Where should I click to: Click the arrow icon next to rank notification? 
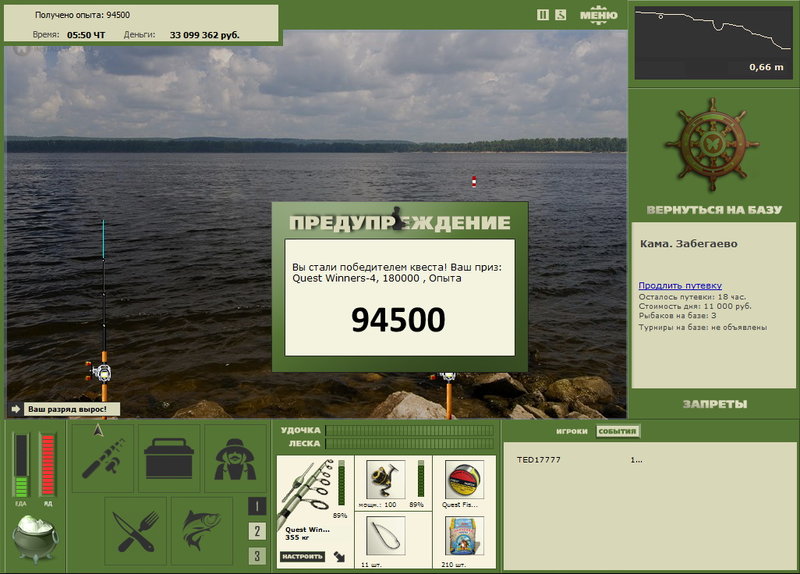(x=15, y=409)
